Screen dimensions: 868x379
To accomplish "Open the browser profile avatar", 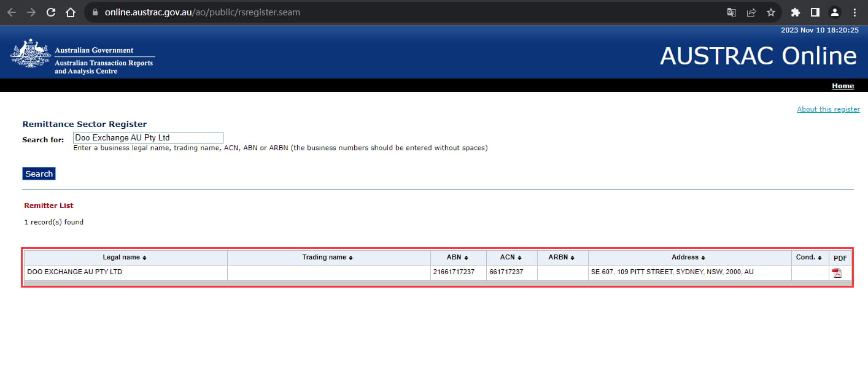I will (835, 12).
